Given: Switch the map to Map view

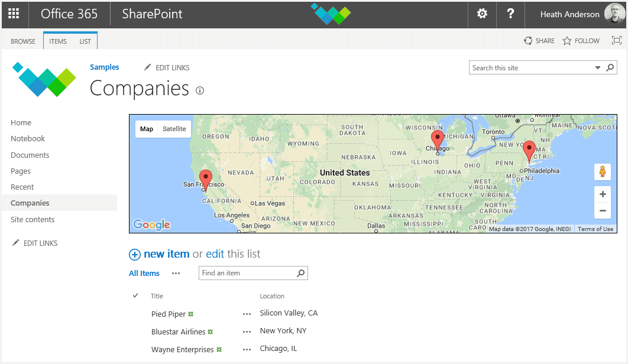Looking at the screenshot, I should (147, 129).
